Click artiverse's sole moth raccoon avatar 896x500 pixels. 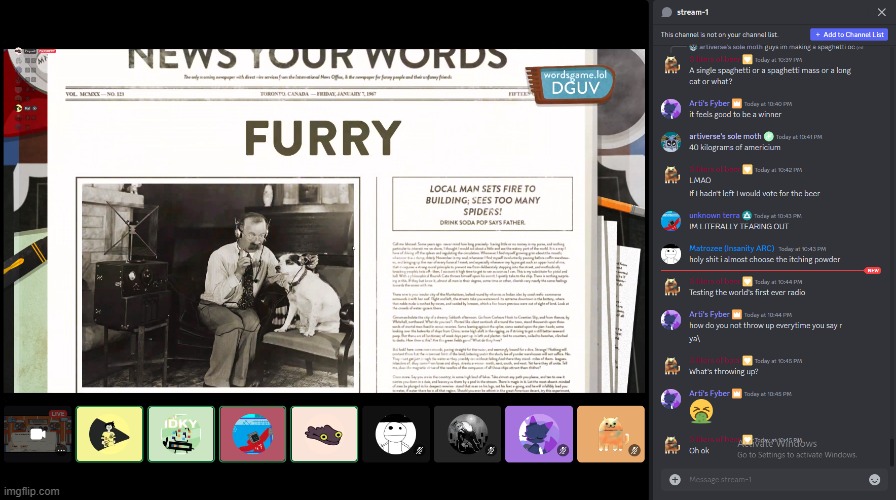[x=671, y=142]
